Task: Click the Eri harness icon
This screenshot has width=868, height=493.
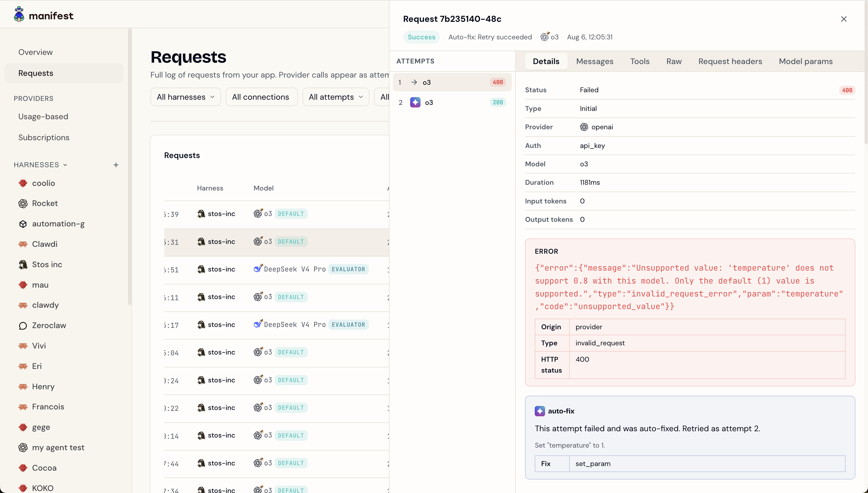Action: pos(23,366)
